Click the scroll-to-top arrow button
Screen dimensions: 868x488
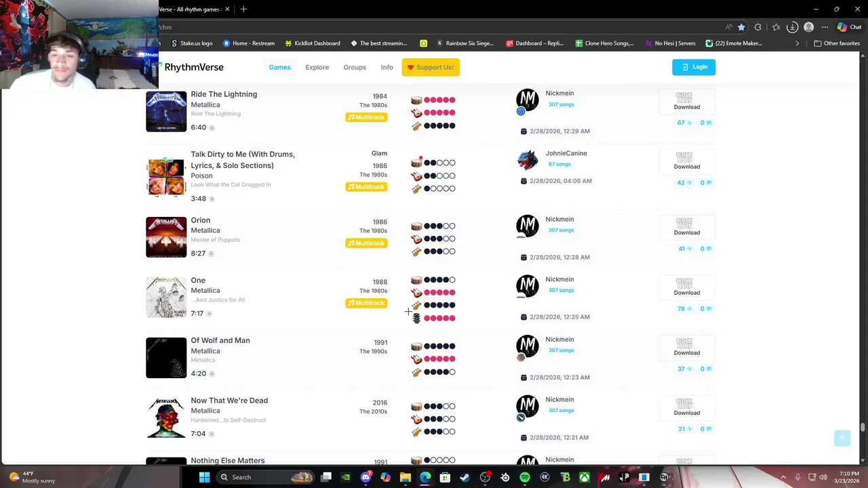[x=842, y=438]
